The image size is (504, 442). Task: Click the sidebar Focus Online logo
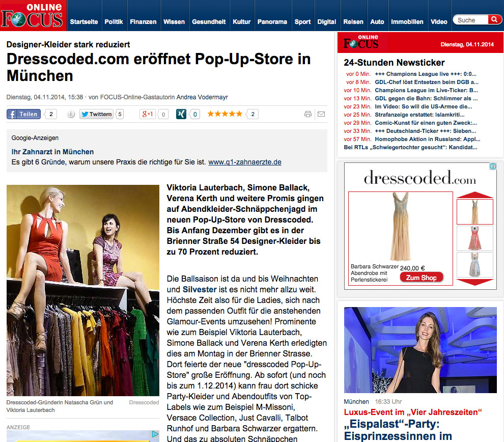tap(361, 42)
